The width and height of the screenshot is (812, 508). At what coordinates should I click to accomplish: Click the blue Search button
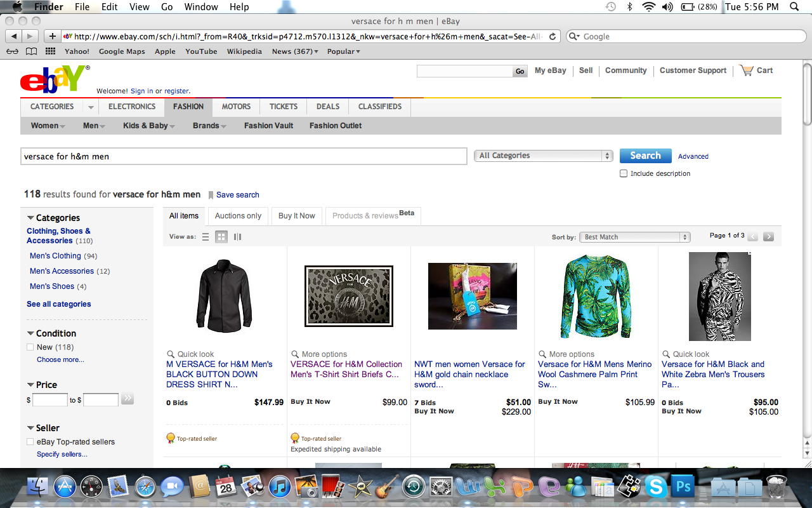(x=645, y=156)
